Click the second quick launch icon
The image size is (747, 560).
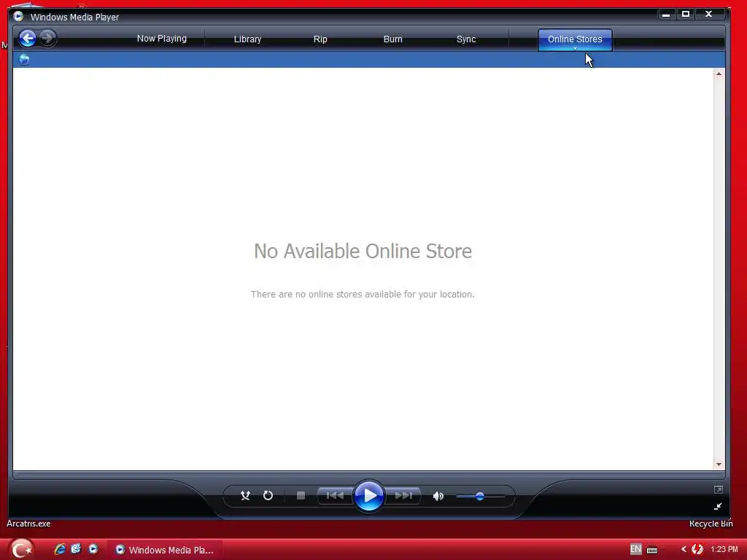tap(76, 549)
